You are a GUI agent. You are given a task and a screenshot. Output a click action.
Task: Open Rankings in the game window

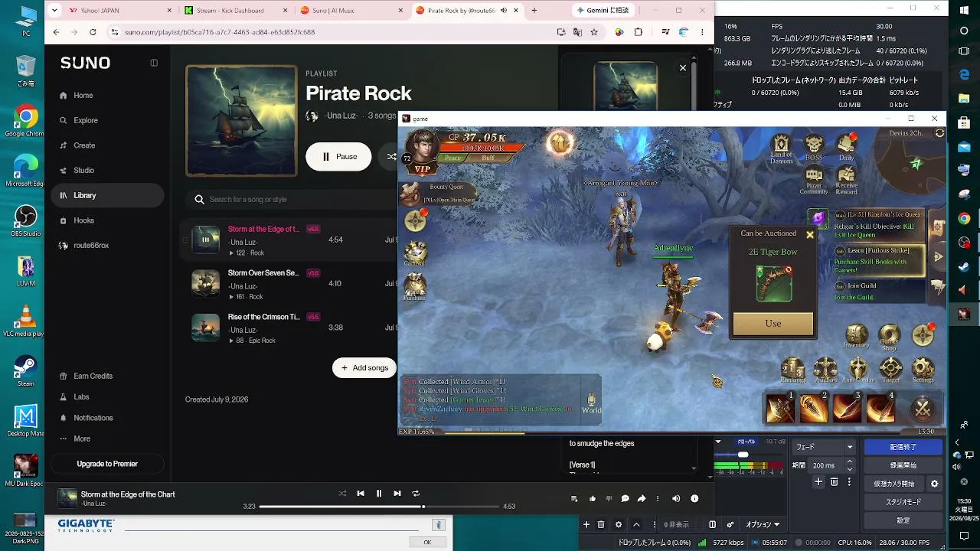coord(792,370)
